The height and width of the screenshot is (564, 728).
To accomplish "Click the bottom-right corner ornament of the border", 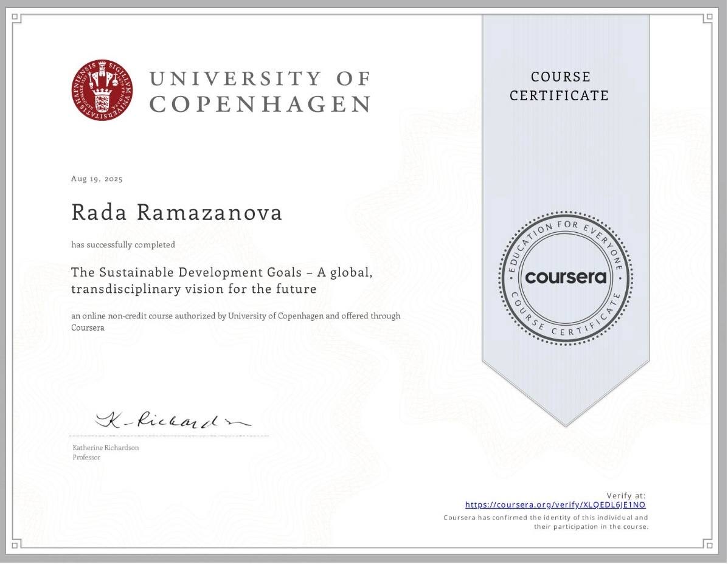I will point(707,544).
